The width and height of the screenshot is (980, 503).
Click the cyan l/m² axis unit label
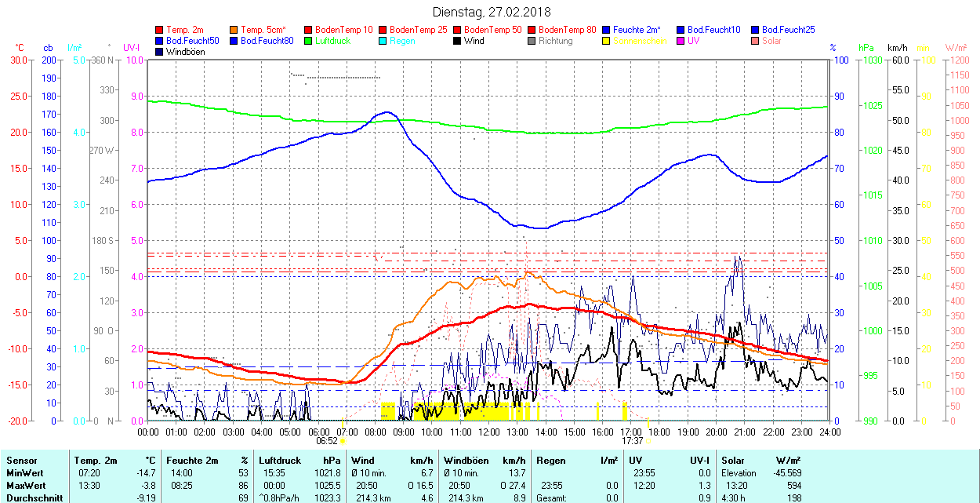(74, 48)
